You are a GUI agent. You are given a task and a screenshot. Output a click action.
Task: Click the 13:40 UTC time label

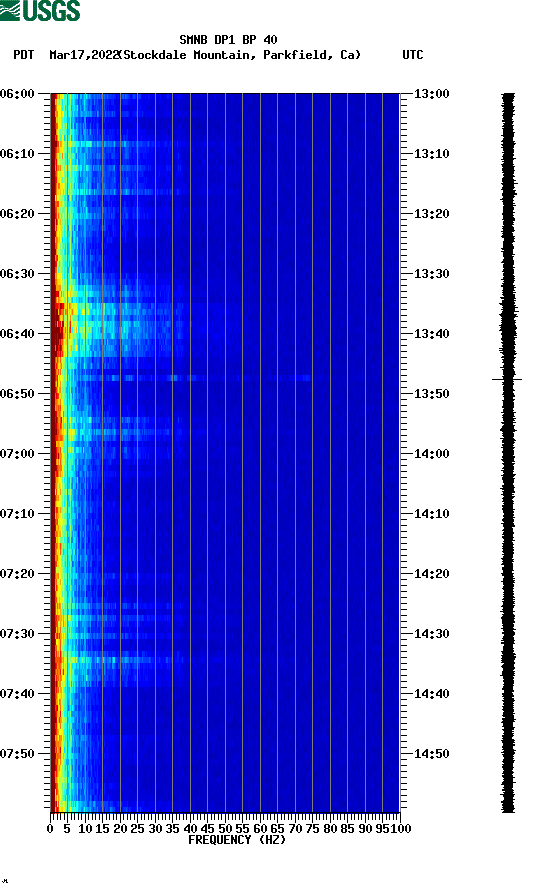[431, 334]
